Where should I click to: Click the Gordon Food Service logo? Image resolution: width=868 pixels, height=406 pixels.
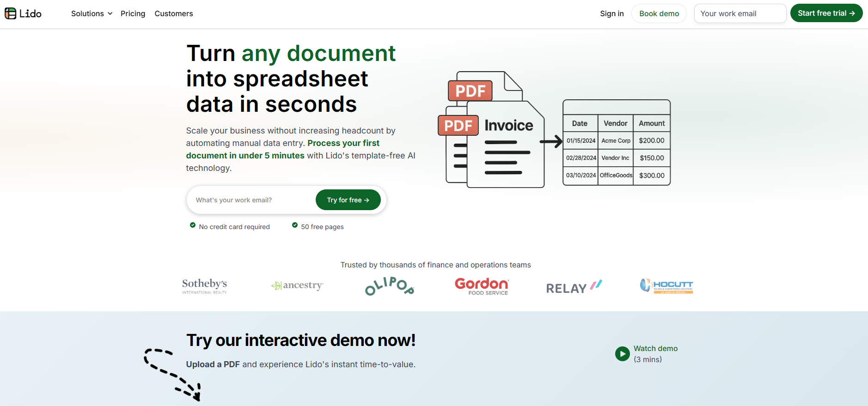tap(482, 286)
